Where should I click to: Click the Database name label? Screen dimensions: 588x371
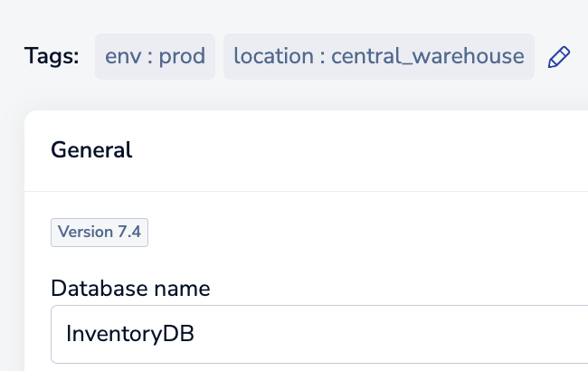[x=130, y=289]
